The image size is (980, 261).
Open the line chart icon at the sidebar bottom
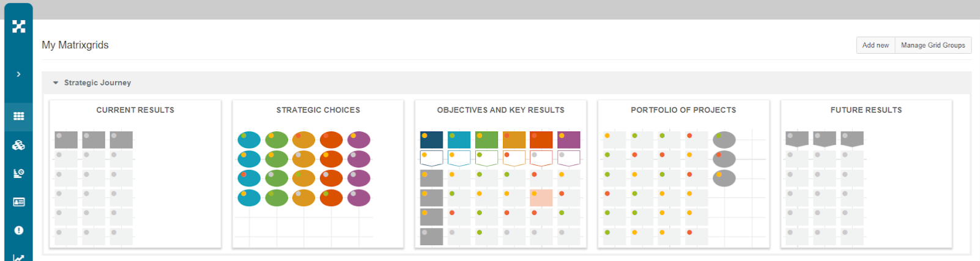[19, 257]
